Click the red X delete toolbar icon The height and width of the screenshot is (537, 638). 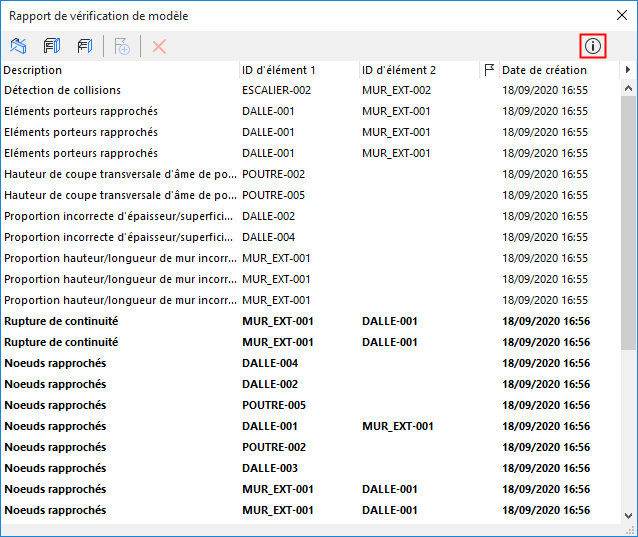click(159, 46)
